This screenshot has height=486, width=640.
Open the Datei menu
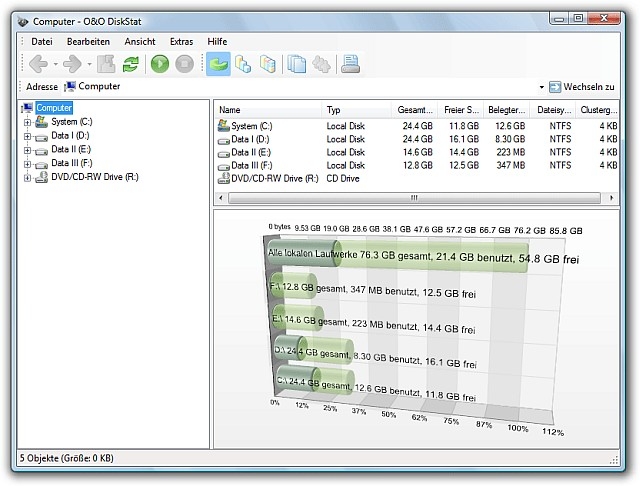tap(42, 41)
